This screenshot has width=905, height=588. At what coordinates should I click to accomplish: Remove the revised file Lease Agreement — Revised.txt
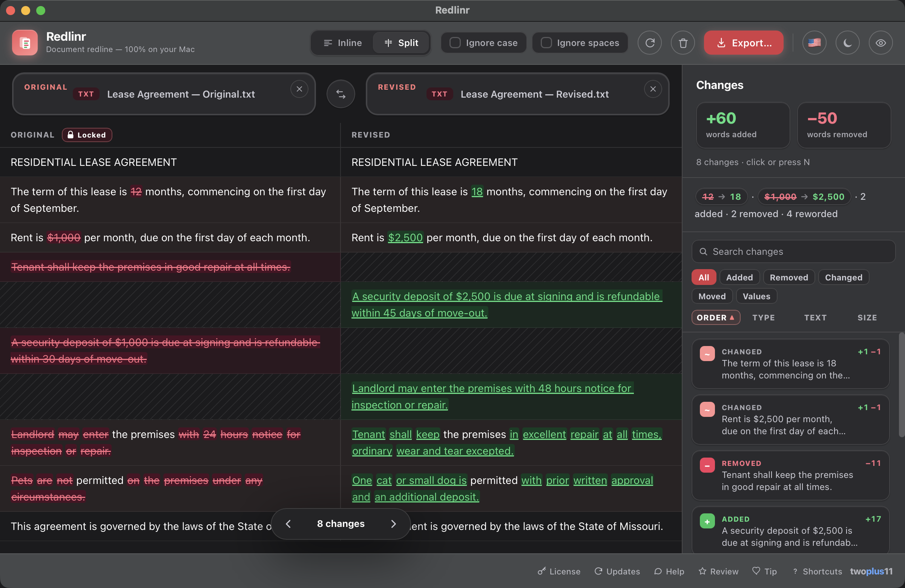tap(653, 89)
